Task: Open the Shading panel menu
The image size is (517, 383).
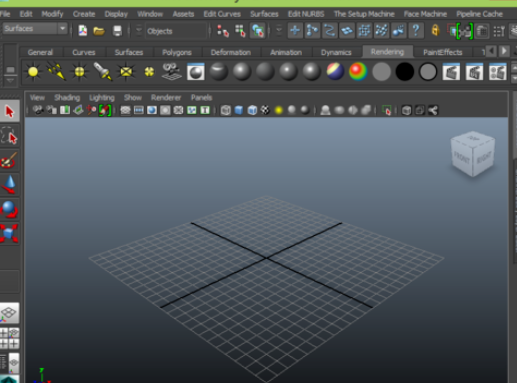Action: [67, 98]
